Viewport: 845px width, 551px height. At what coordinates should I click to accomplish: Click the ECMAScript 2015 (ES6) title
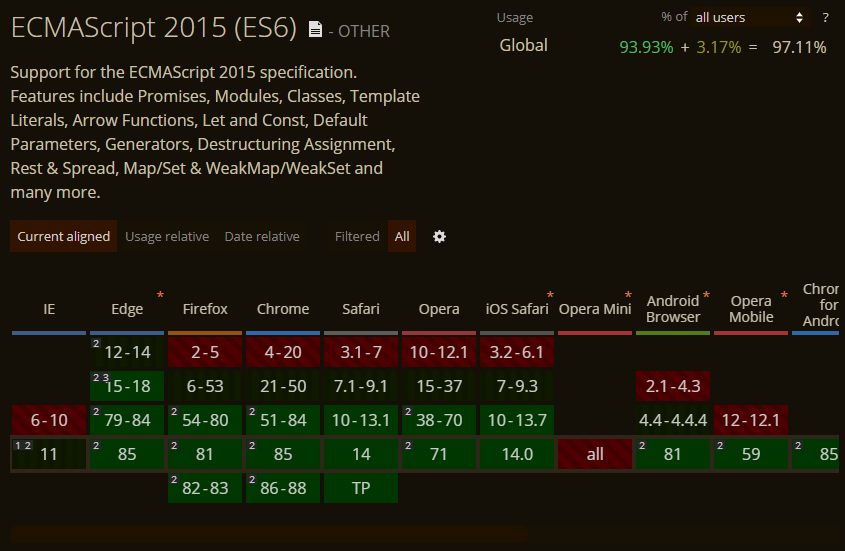click(154, 28)
